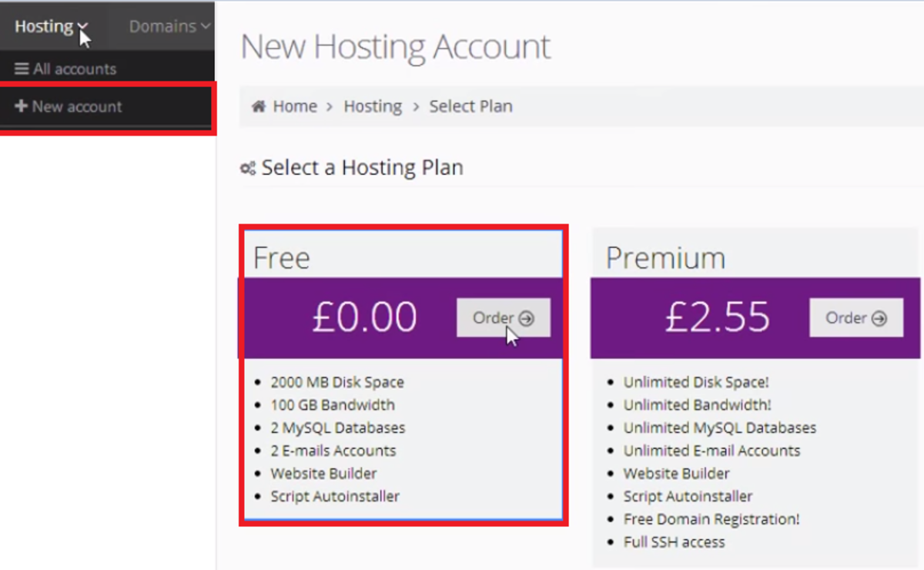The image size is (924, 570).
Task: Open the Domains dropdown arrow
Action: [x=204, y=25]
